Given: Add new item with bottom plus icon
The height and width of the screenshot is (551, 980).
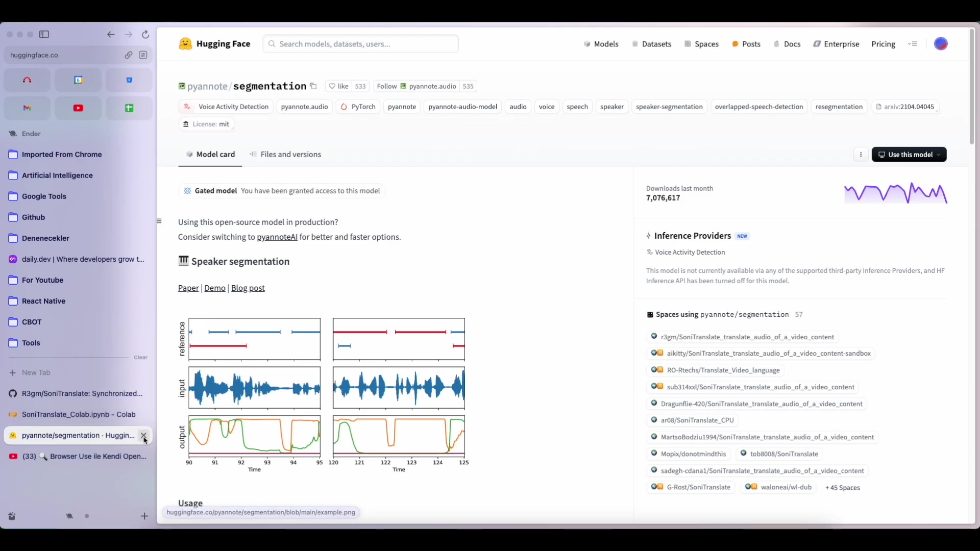Looking at the screenshot, I should coord(144,516).
